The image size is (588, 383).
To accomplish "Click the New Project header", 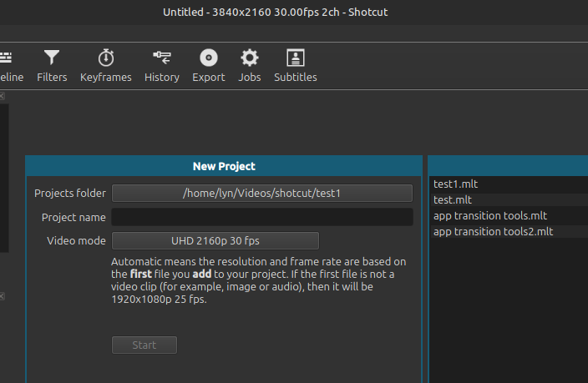I will (224, 167).
